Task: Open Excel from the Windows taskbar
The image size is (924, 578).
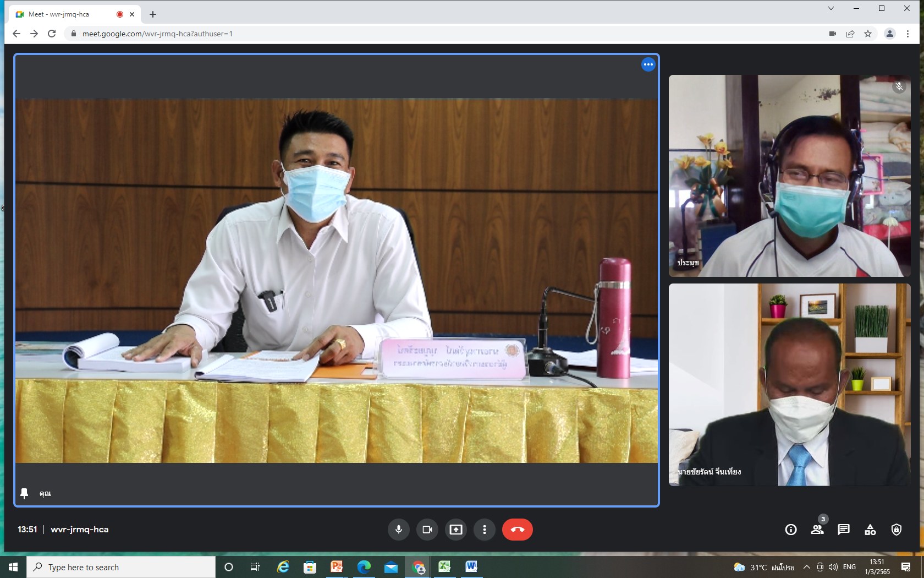Action: 444,566
